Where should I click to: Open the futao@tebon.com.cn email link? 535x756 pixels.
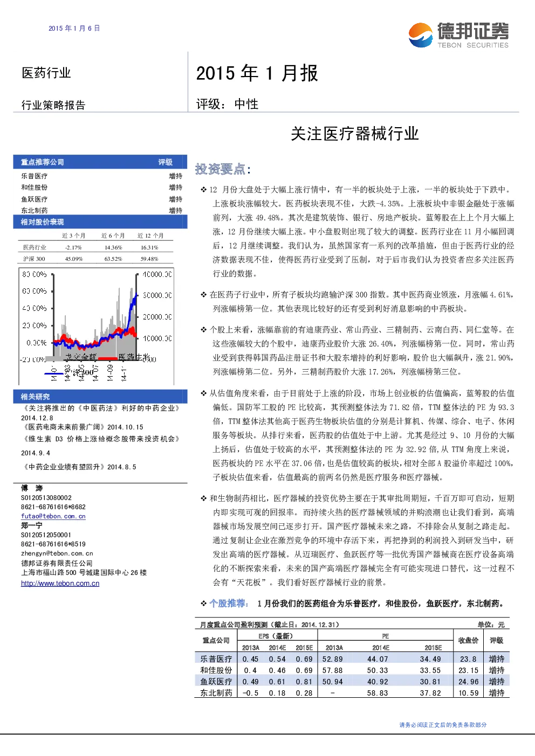(53, 516)
